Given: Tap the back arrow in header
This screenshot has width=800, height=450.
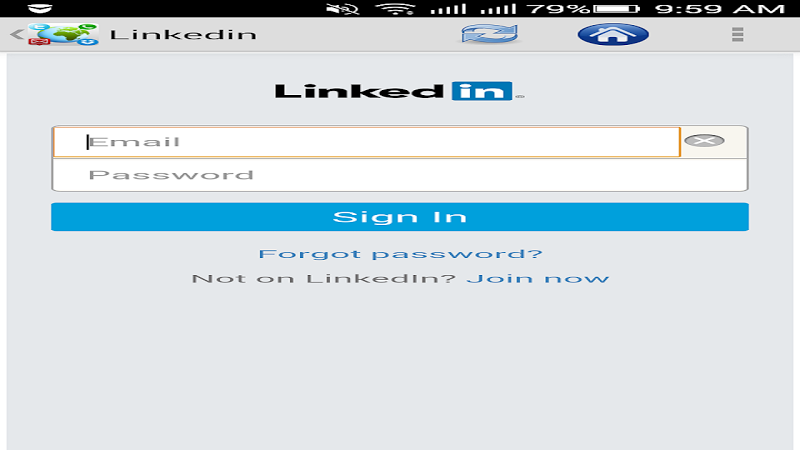Looking at the screenshot, I should [17, 35].
